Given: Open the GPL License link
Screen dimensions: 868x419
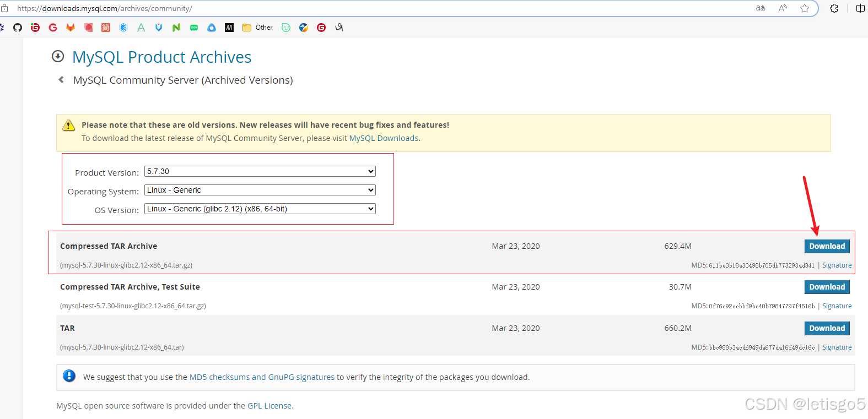Looking at the screenshot, I should pos(269,406).
